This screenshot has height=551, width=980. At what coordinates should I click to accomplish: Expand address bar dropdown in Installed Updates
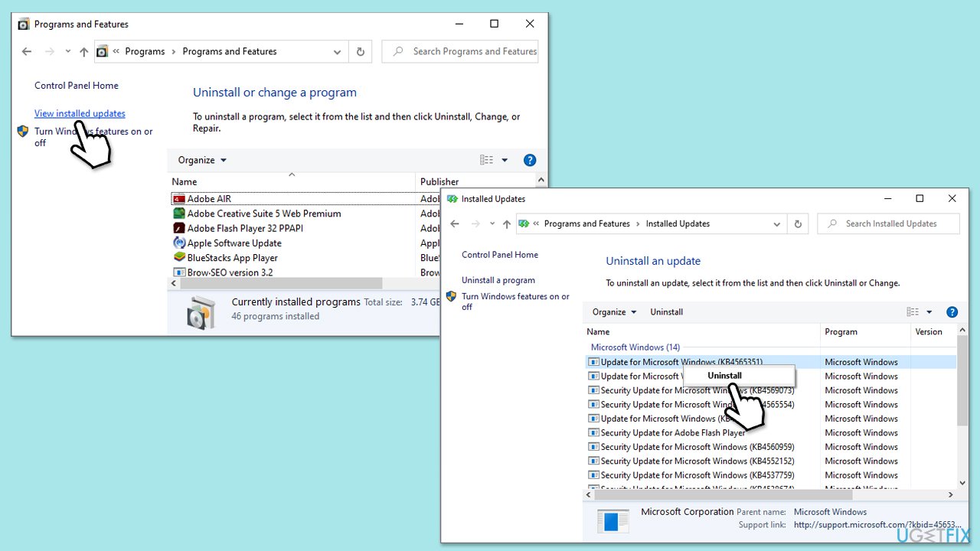[x=776, y=224]
